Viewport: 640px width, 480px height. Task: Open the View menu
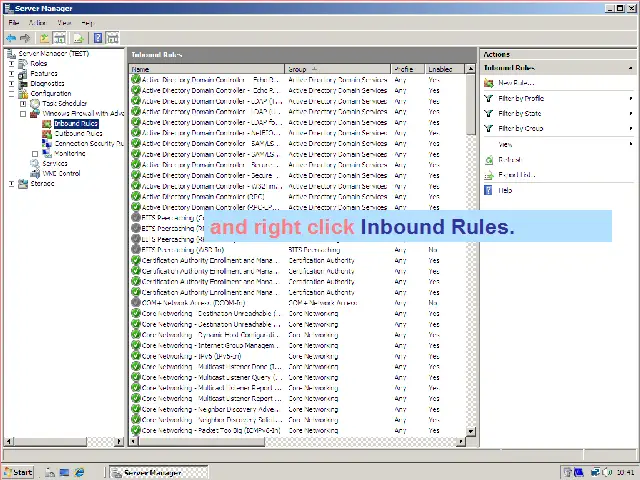click(x=64, y=23)
